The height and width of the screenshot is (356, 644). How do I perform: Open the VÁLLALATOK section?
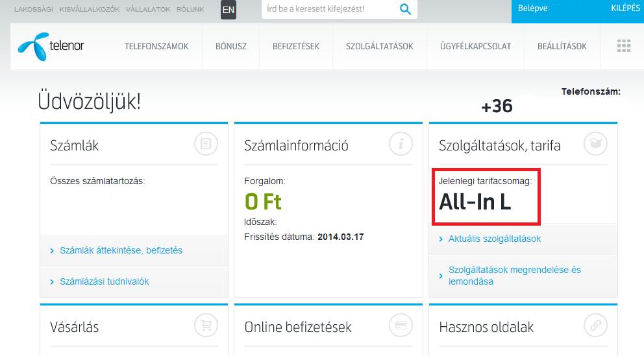pyautogui.click(x=148, y=9)
